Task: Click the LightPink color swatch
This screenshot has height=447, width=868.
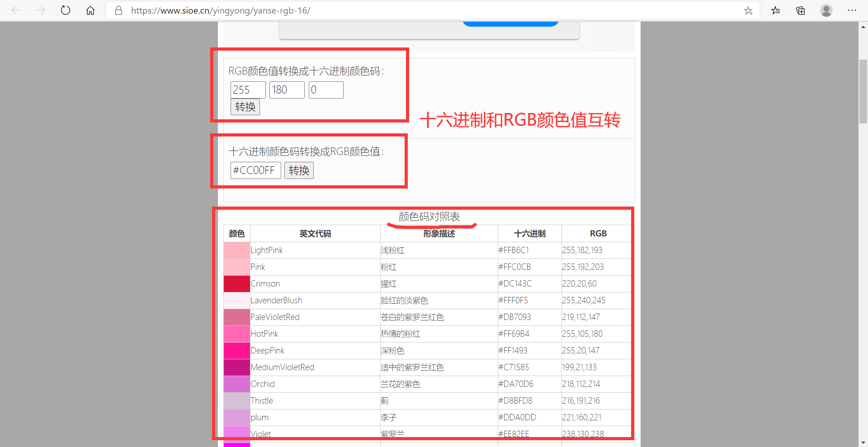Action: (237, 250)
